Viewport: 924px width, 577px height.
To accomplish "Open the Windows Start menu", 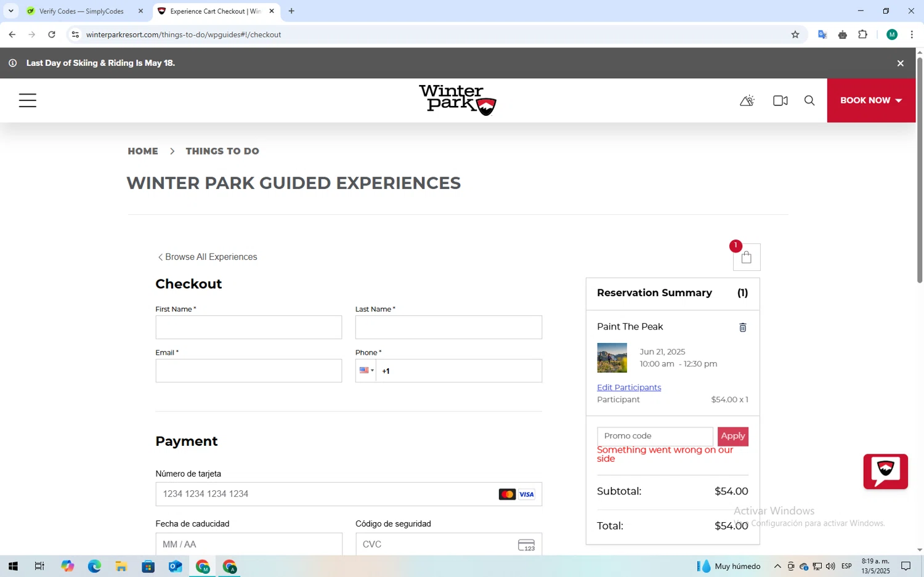I will [x=13, y=567].
